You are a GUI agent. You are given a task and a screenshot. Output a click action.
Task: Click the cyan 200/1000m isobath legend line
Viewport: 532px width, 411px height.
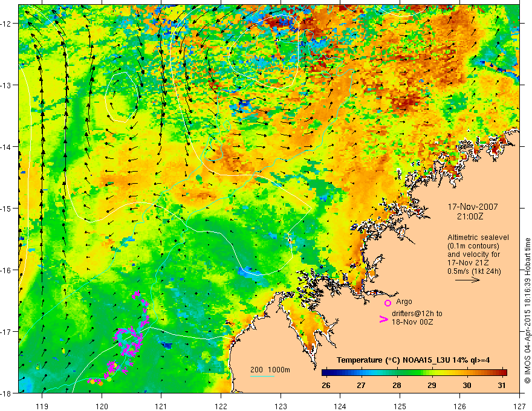point(262,376)
